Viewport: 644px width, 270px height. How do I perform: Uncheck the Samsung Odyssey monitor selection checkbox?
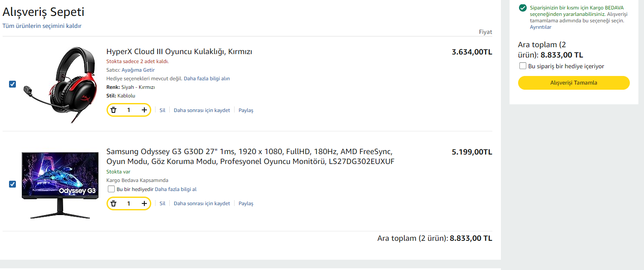(12, 184)
